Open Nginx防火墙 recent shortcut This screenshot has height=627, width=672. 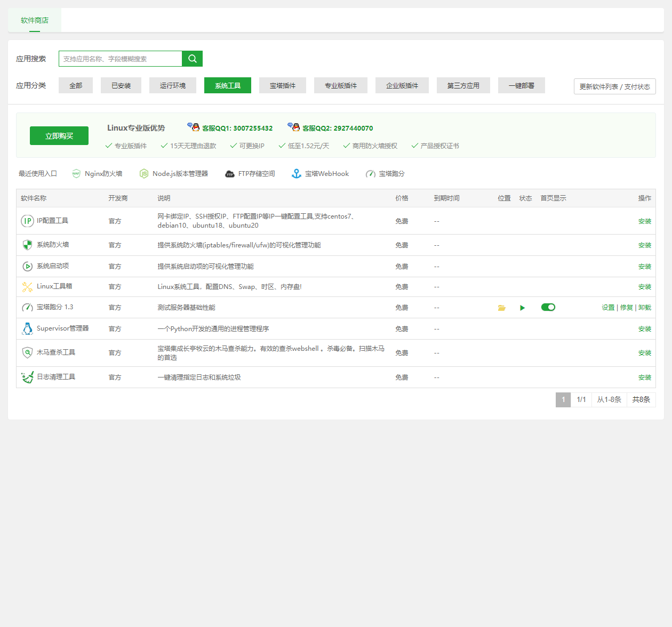[97, 174]
